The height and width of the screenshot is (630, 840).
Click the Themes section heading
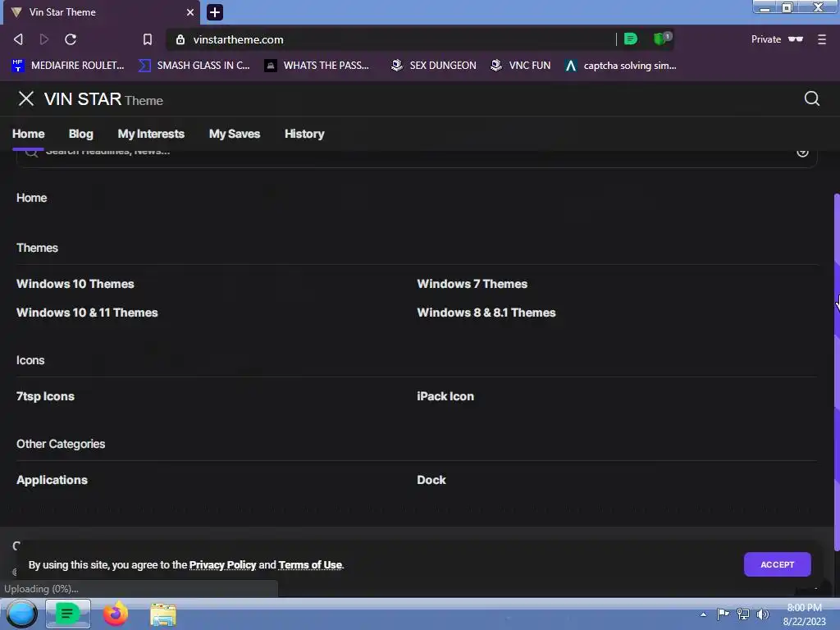37,248
